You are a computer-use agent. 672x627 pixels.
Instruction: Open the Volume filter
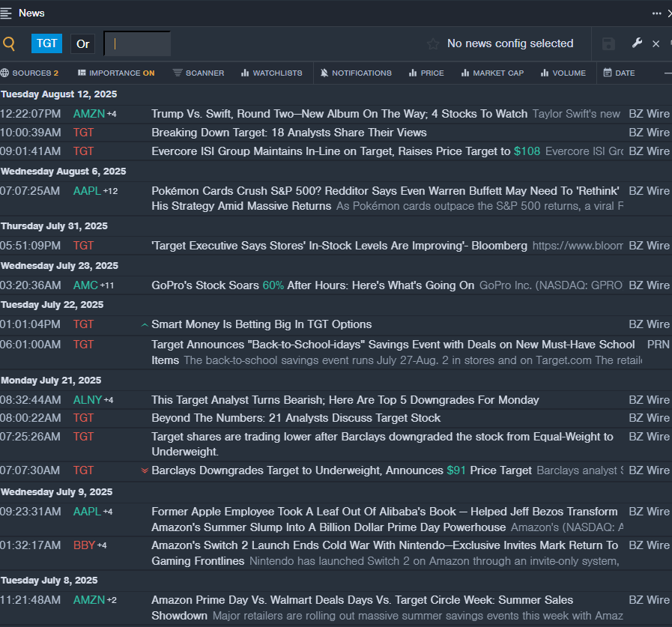point(563,73)
